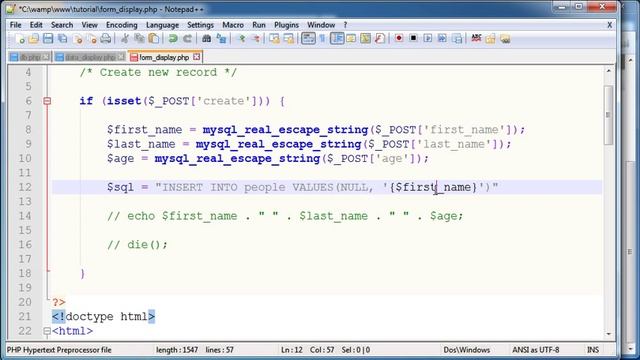Click editor scrollbar down arrow
Image resolution: width=640 pixels, height=360 pixels.
coord(609,334)
